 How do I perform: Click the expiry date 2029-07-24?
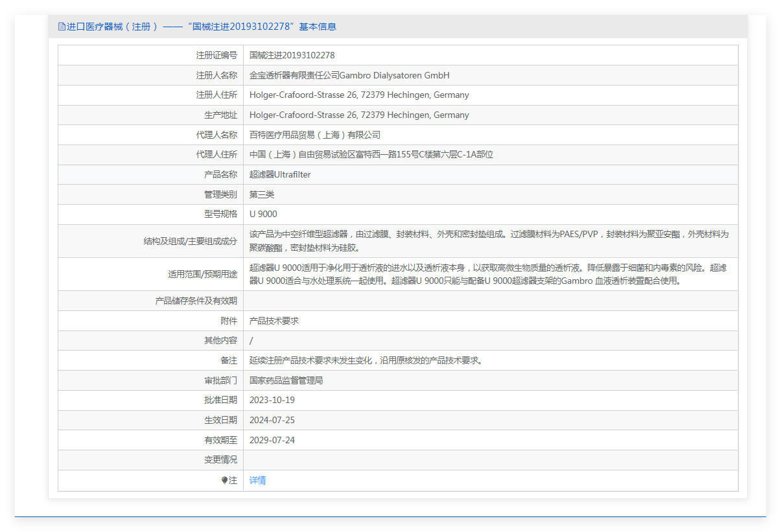coord(272,440)
